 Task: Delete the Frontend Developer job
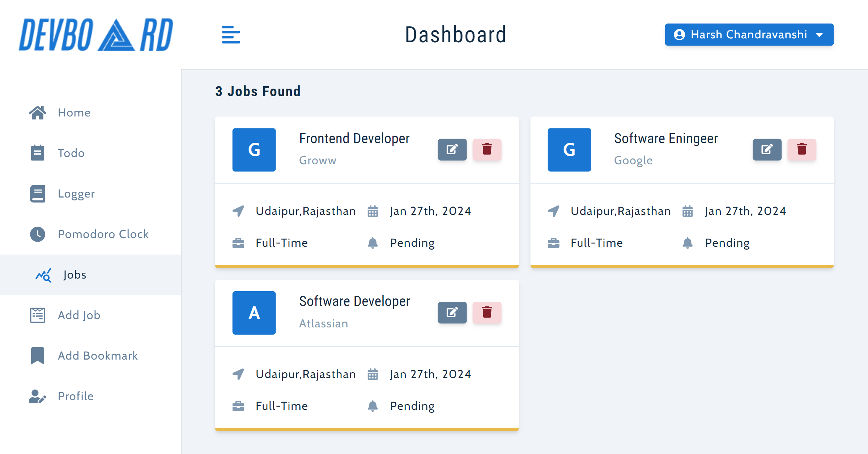point(487,149)
